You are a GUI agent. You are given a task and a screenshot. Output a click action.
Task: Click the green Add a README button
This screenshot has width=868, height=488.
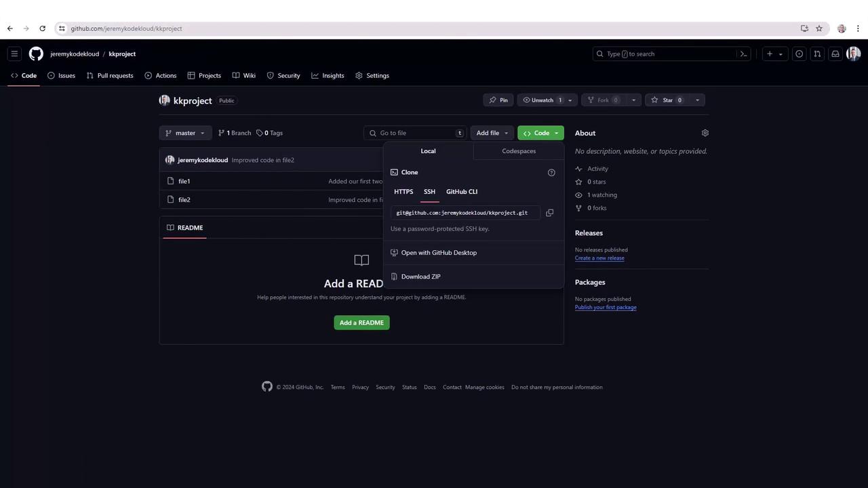[361, 323]
